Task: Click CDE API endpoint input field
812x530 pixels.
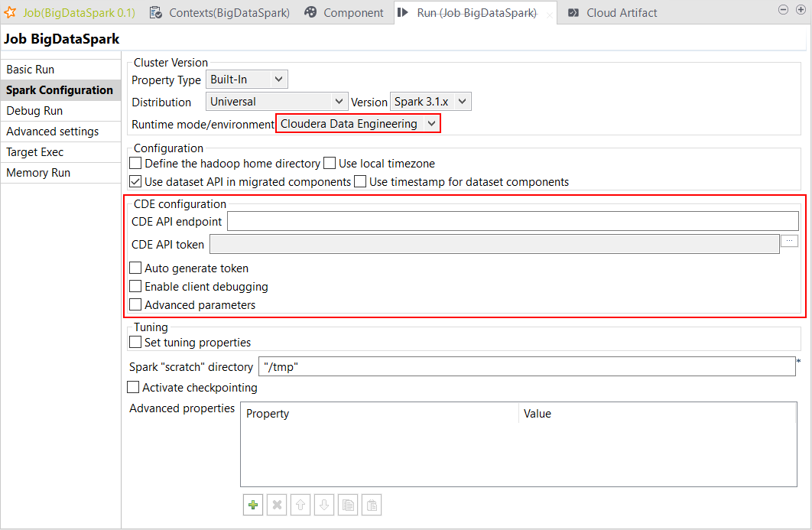Action: coord(513,221)
